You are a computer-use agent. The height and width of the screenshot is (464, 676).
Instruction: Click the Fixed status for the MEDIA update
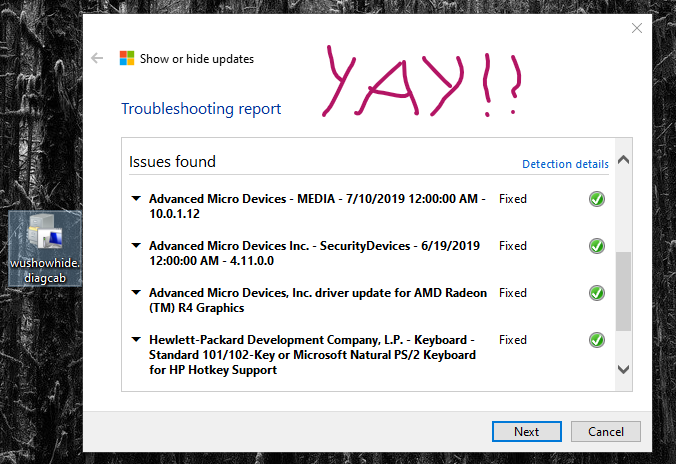[513, 199]
